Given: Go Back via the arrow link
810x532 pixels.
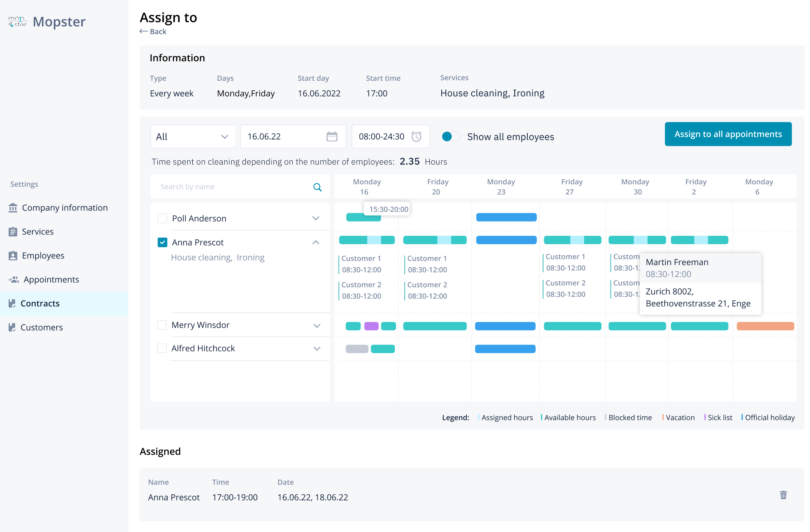Looking at the screenshot, I should [x=153, y=32].
